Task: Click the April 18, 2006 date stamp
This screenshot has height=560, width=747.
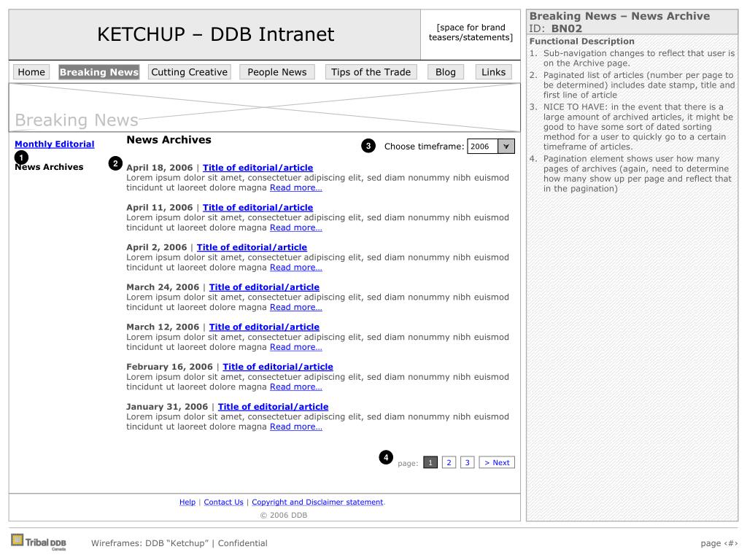Action: (160, 168)
